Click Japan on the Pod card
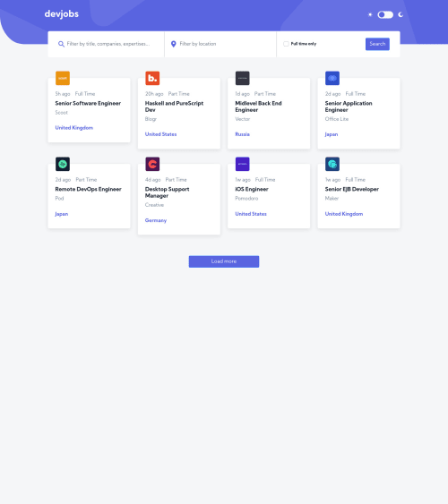This screenshot has height=504, width=448. (x=62, y=214)
